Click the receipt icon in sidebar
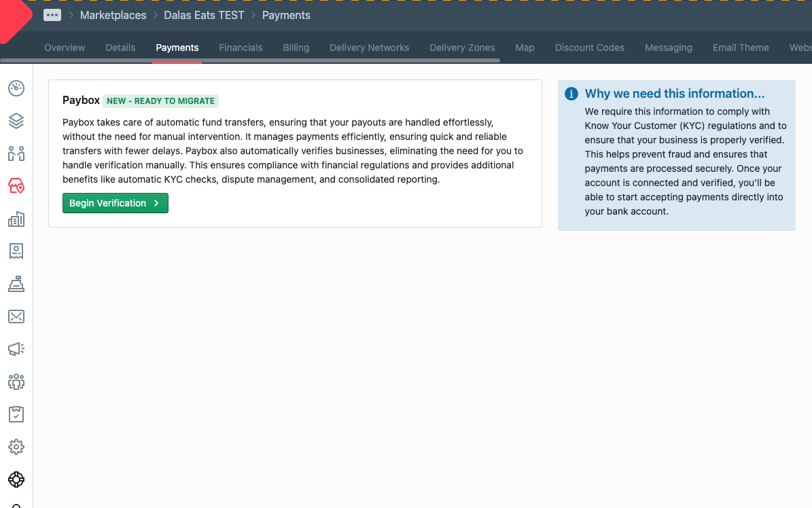 (16, 251)
